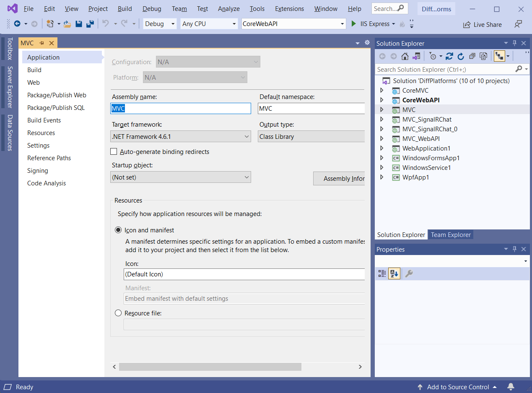
Task: Click right arrow of horizontal scrollbar
Action: 360,367
